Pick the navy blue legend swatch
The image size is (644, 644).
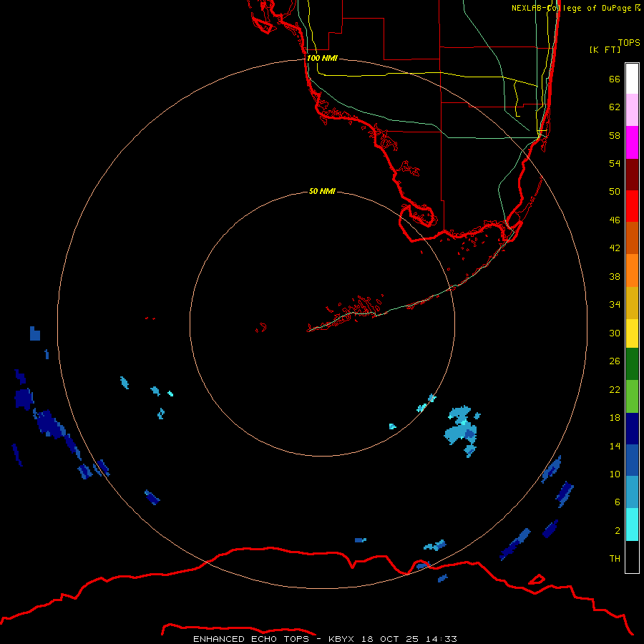click(632, 429)
